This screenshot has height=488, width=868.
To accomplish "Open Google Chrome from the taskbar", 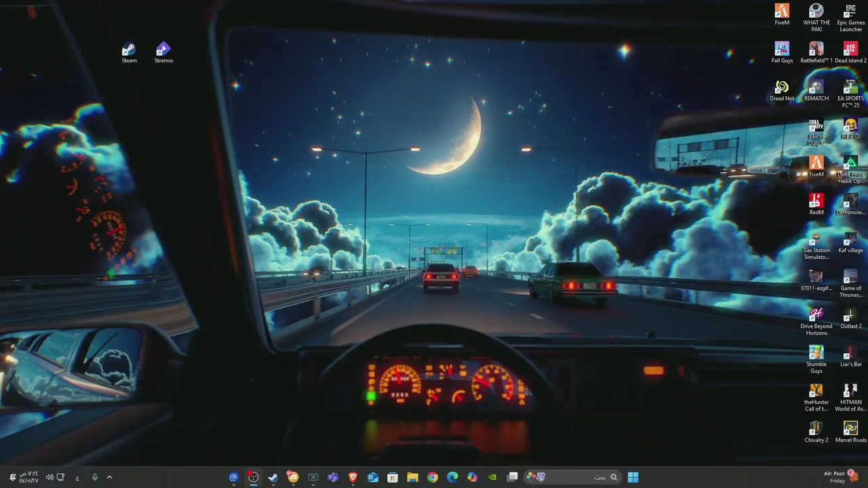I will (433, 477).
